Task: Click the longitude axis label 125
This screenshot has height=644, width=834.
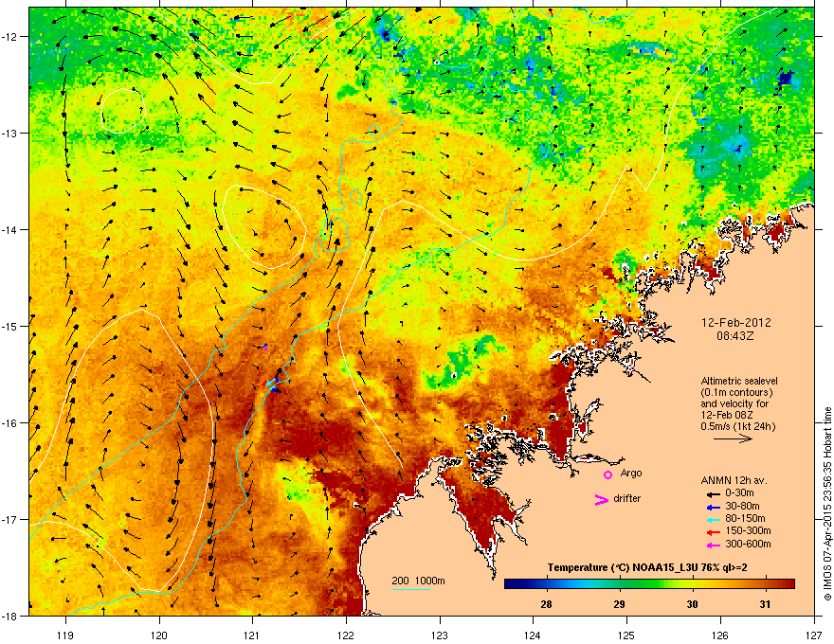Action: pyautogui.click(x=626, y=635)
